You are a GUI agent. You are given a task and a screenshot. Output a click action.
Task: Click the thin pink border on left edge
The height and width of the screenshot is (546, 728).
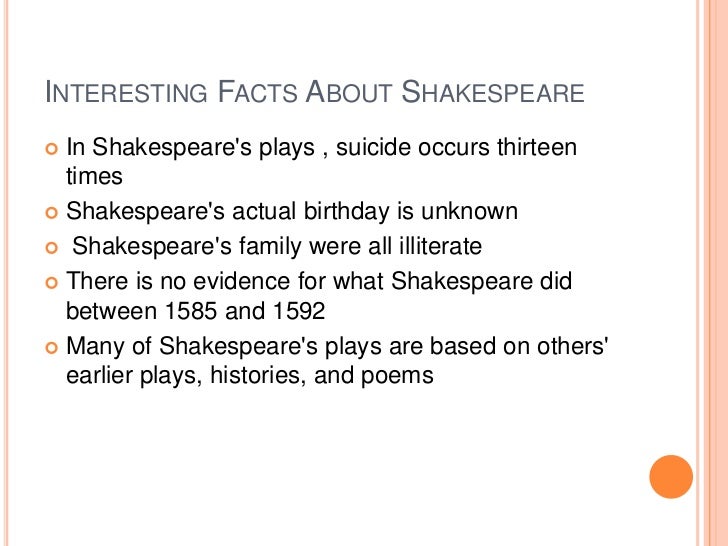pyautogui.click(x=6, y=273)
